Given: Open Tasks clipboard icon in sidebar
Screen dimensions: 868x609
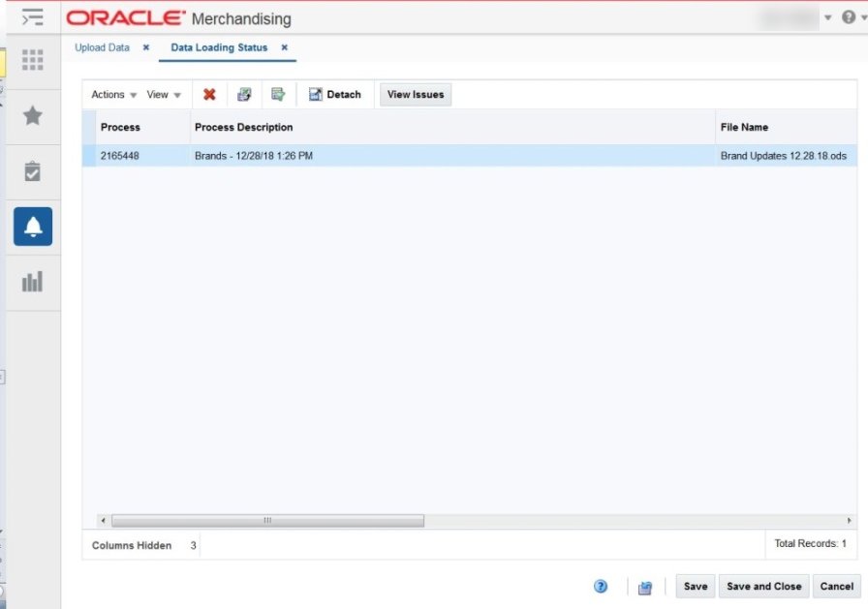Looking at the screenshot, I should [x=33, y=171].
